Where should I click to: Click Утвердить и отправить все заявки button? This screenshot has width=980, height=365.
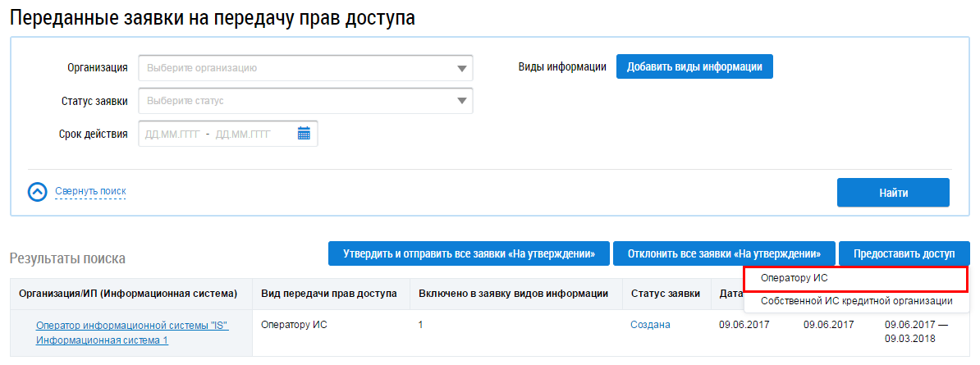click(x=469, y=253)
